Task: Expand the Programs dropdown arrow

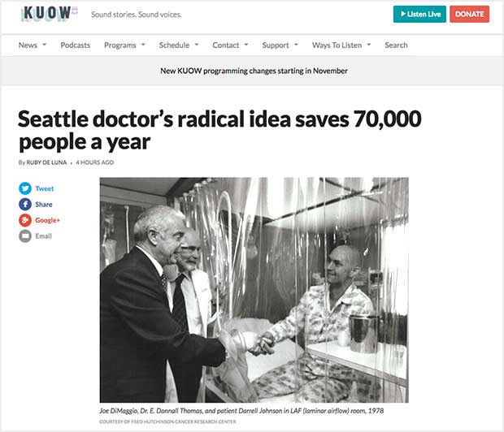Action: click(x=143, y=45)
